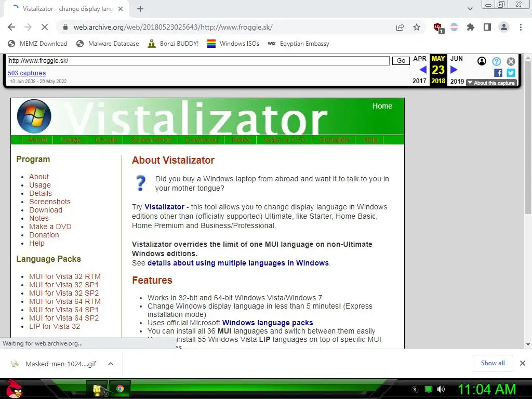Image resolution: width=532 pixels, height=399 pixels.
Task: Close the Vistalizator tab
Action: tap(121, 9)
